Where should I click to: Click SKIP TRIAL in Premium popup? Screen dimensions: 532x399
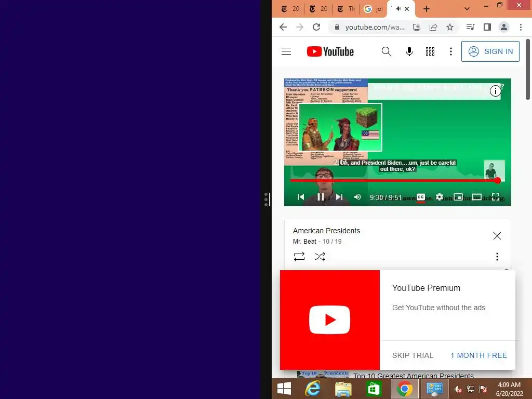[413, 355]
